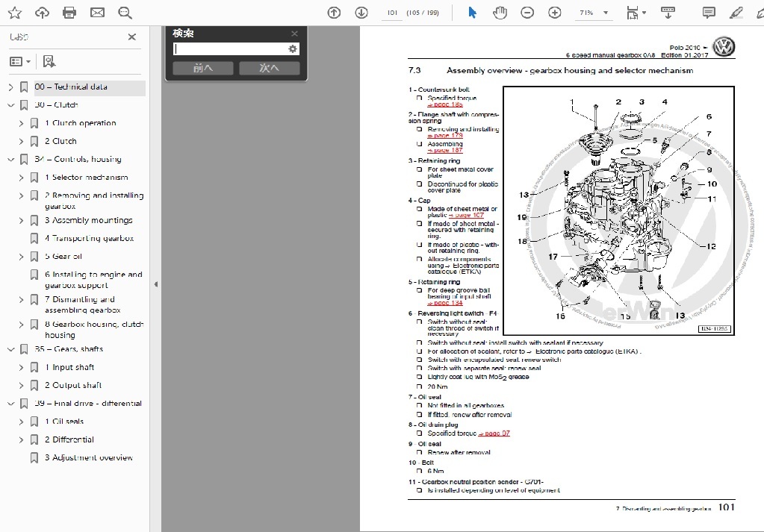This screenshot has width=764, height=532.
Task: Follow page 179 link for removing and installing
Action: [x=445, y=135]
